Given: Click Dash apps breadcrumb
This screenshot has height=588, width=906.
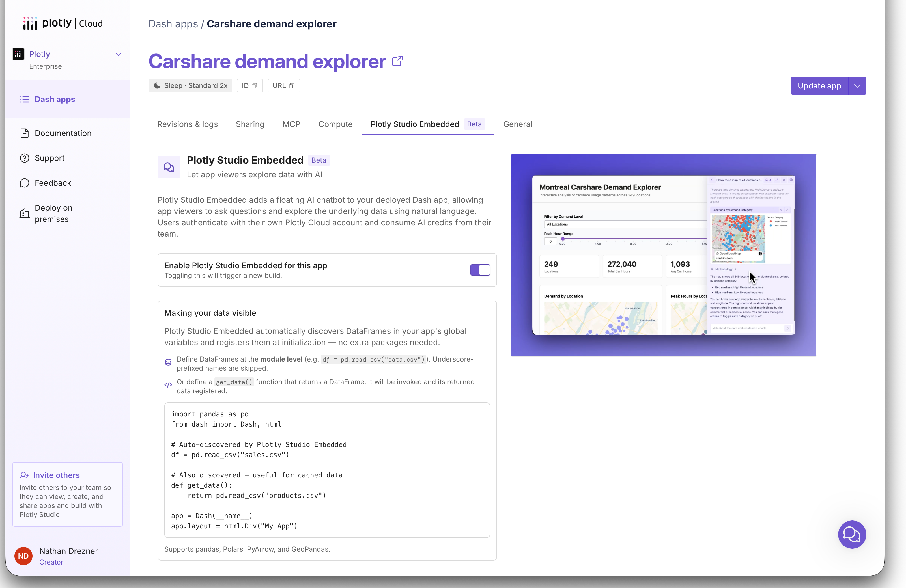Looking at the screenshot, I should tap(173, 24).
